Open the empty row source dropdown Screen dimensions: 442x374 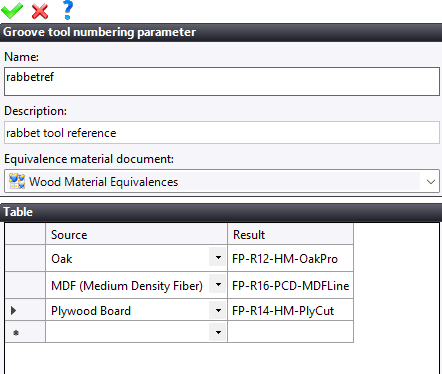[x=218, y=332]
